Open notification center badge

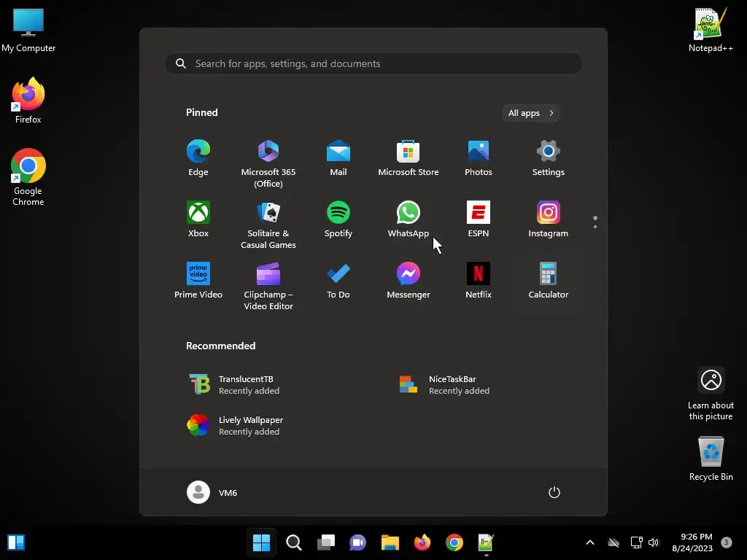[x=727, y=542]
